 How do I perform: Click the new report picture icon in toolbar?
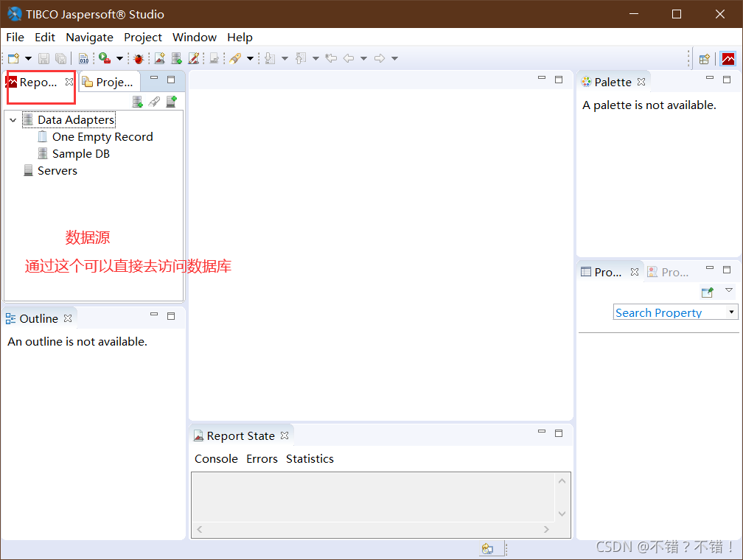[160, 58]
